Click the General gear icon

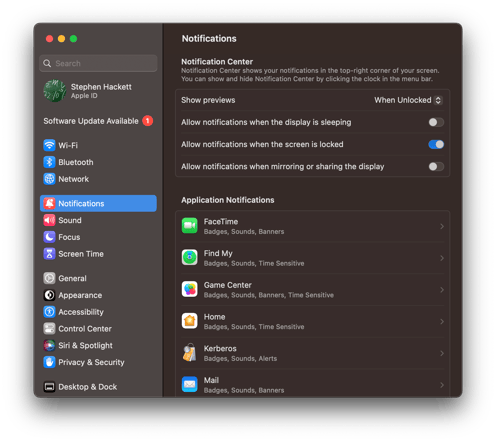49,278
